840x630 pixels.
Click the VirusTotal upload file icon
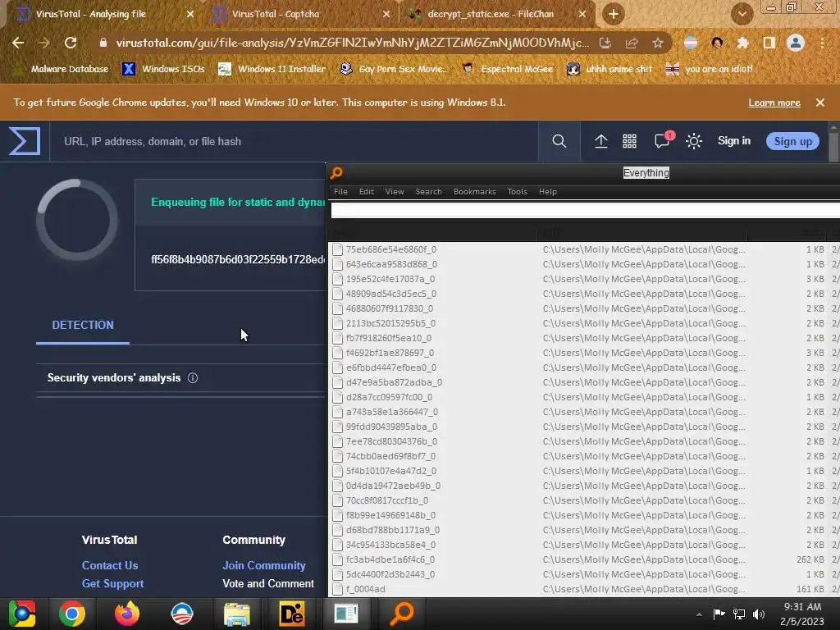[x=601, y=141]
